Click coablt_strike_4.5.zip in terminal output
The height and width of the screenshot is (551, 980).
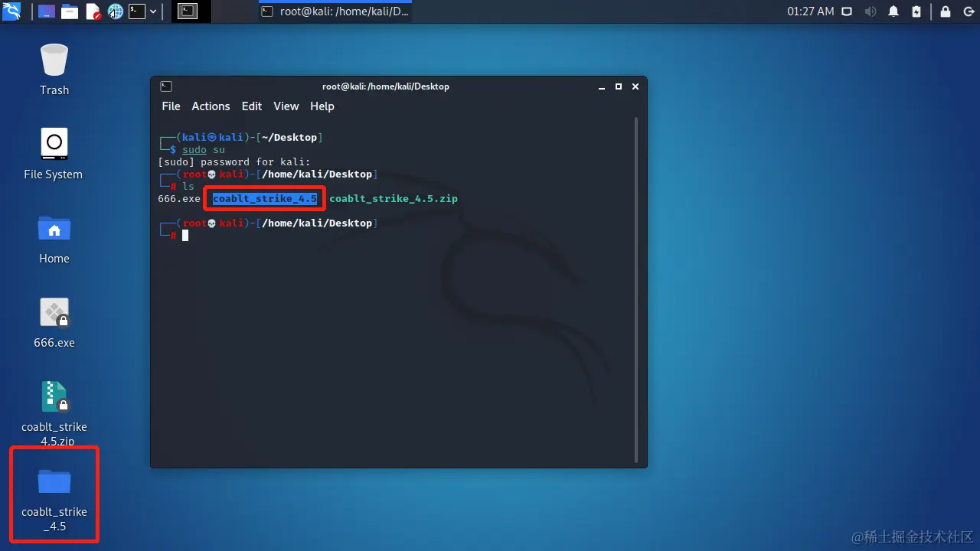tap(394, 199)
